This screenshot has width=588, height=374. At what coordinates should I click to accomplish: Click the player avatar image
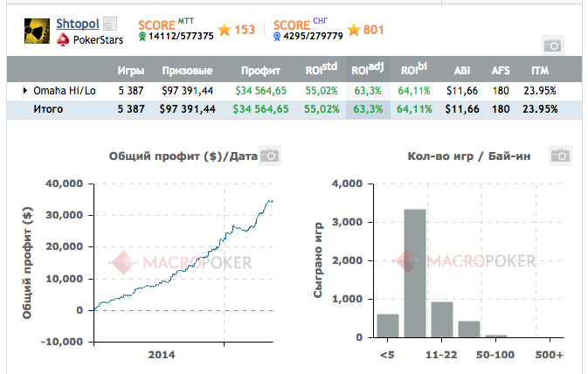coord(38,31)
